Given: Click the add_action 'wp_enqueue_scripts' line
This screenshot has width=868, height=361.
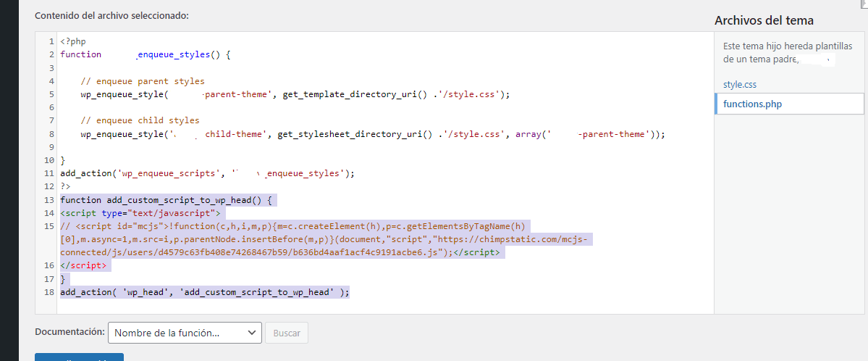Looking at the screenshot, I should 207,173.
